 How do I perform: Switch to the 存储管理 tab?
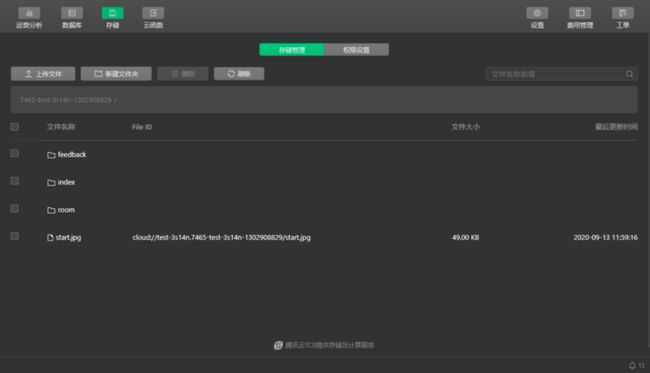[x=292, y=50]
